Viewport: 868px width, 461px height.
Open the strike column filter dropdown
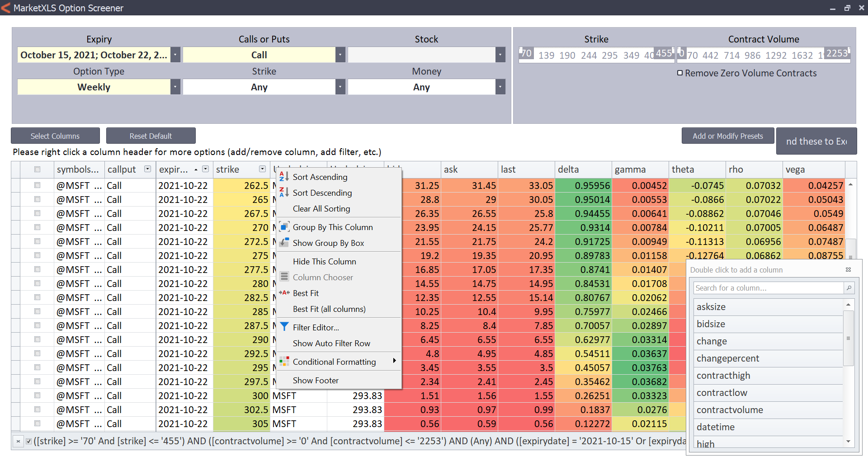[262, 169]
